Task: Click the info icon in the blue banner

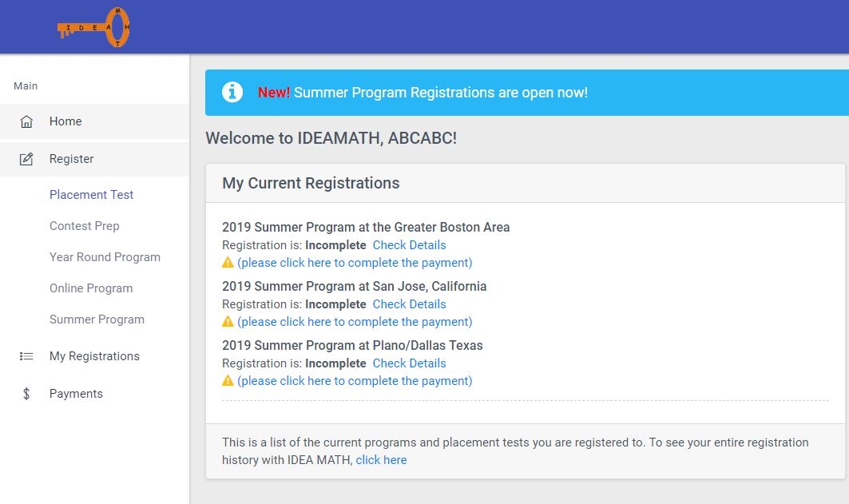Action: (232, 92)
